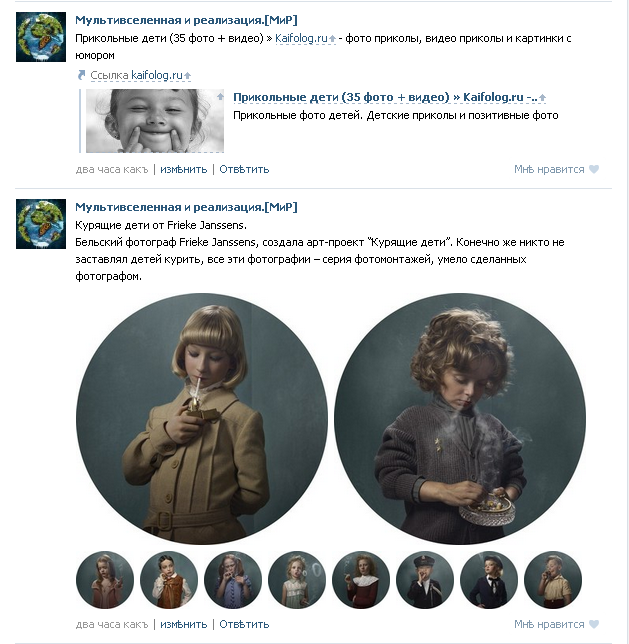Click the arrow icon after the Прикольные дети title
This screenshot has width=629, height=644.
pyautogui.click(x=542, y=98)
